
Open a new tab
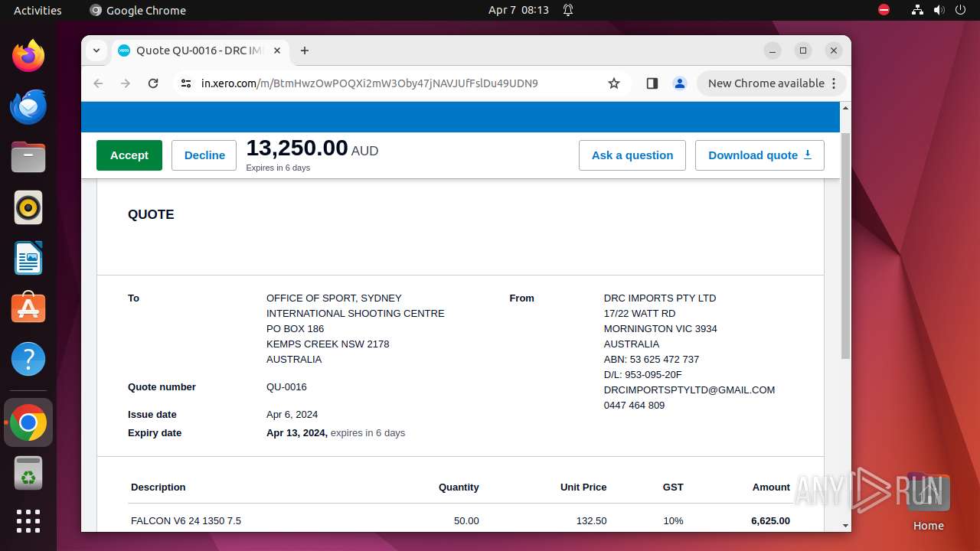pyautogui.click(x=305, y=51)
